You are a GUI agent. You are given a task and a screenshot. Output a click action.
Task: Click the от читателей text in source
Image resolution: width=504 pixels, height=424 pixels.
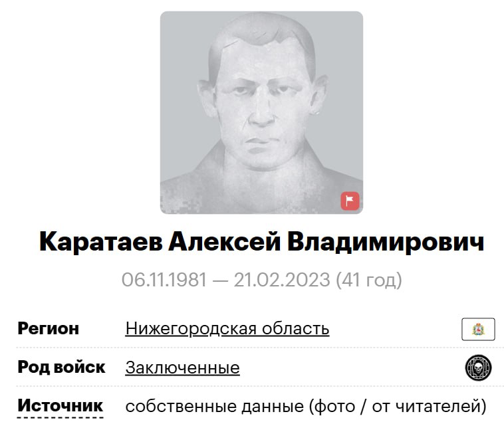point(426,406)
